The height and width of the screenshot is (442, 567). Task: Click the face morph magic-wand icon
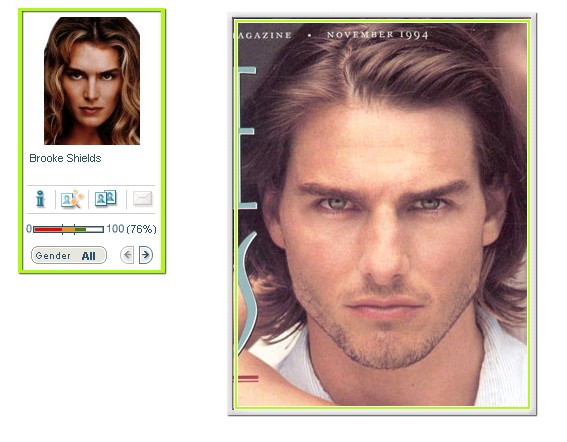coord(72,199)
